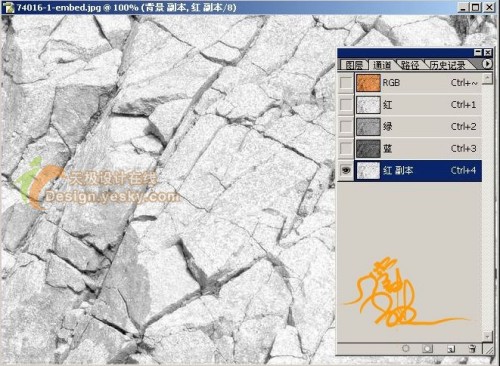Open the channels palette flyout menu arrow
500x366 pixels.
tap(487, 63)
